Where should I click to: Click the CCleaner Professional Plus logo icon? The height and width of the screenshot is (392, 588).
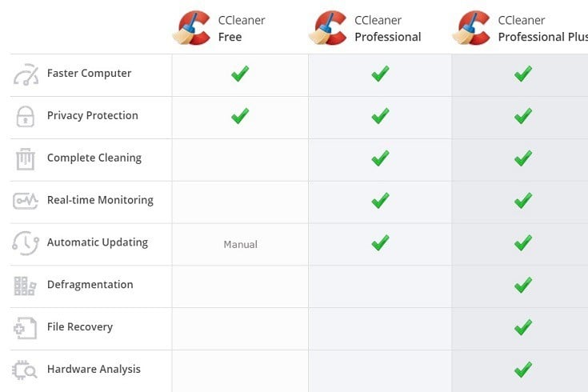471,28
